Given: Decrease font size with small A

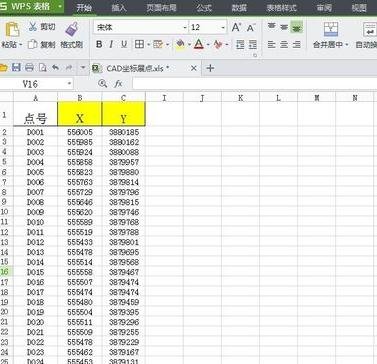Looking at the screenshot, I should coord(251,28).
